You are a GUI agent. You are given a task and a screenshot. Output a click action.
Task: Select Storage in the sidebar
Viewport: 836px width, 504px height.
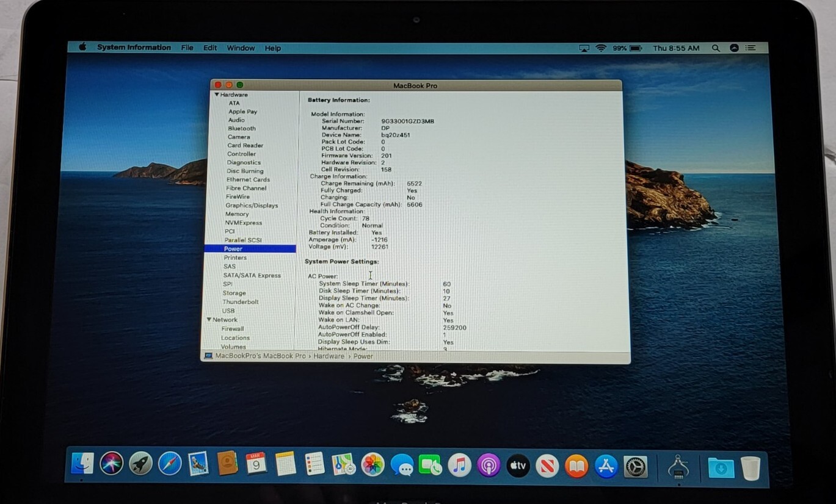tap(234, 293)
